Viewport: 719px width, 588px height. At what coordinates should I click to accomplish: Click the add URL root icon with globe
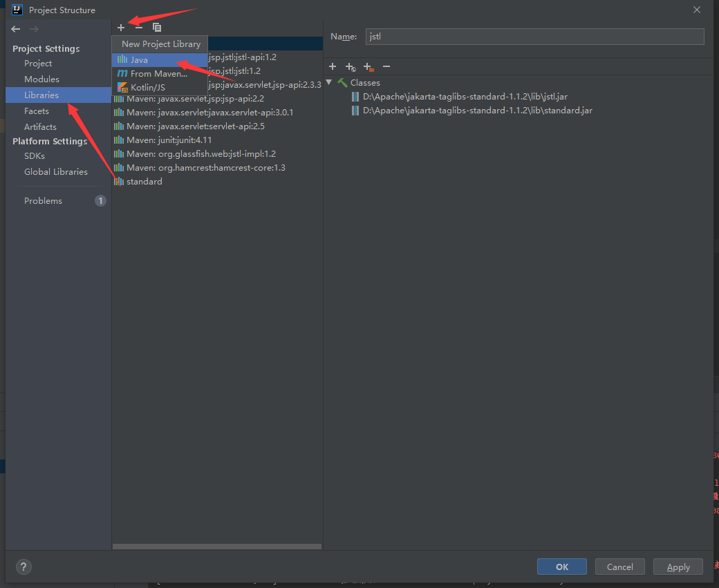point(351,67)
